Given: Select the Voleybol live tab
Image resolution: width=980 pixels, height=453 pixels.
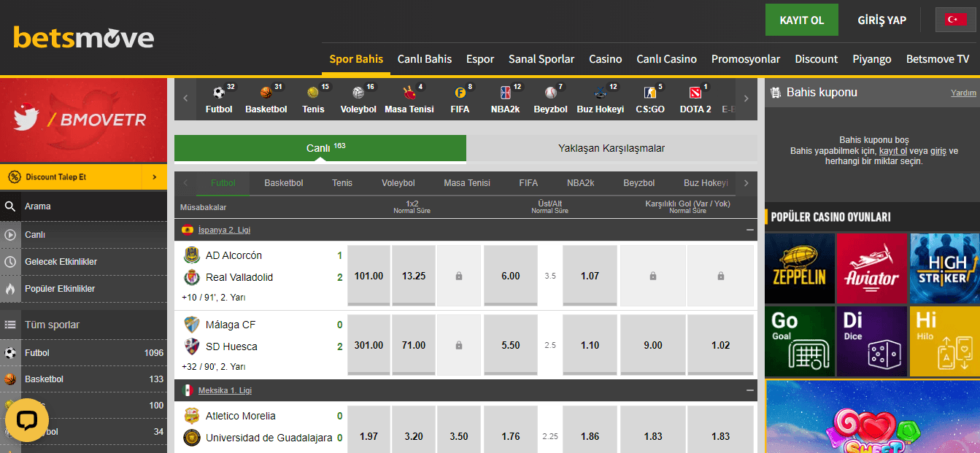Looking at the screenshot, I should pos(398,183).
